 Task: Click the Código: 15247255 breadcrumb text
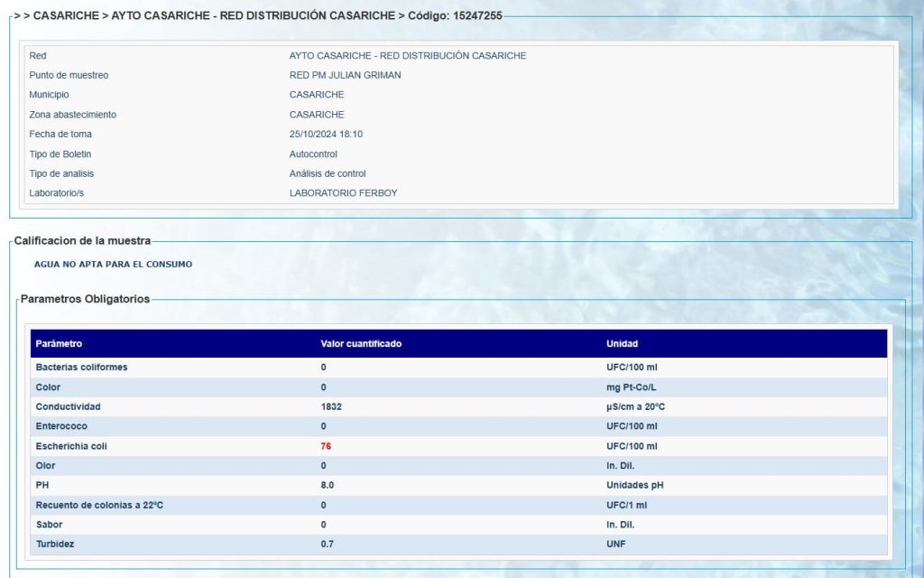455,15
